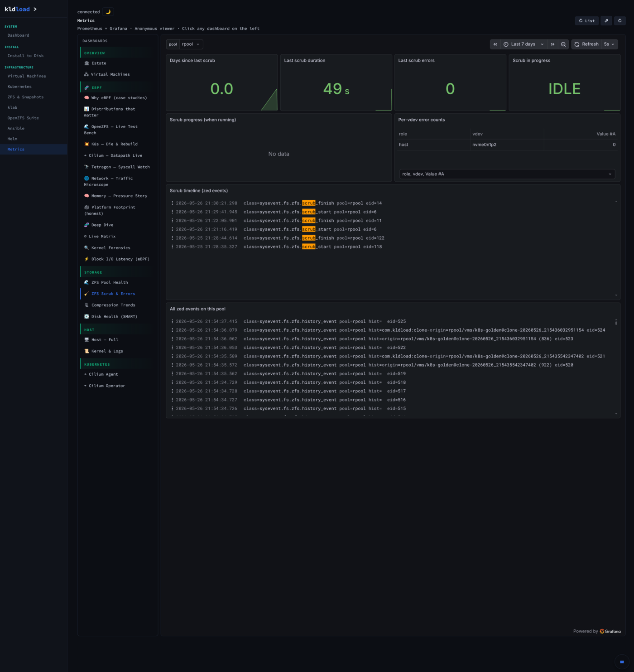Open log row menu for eid=122 scrub_finish
634x672 pixels.
172,238
